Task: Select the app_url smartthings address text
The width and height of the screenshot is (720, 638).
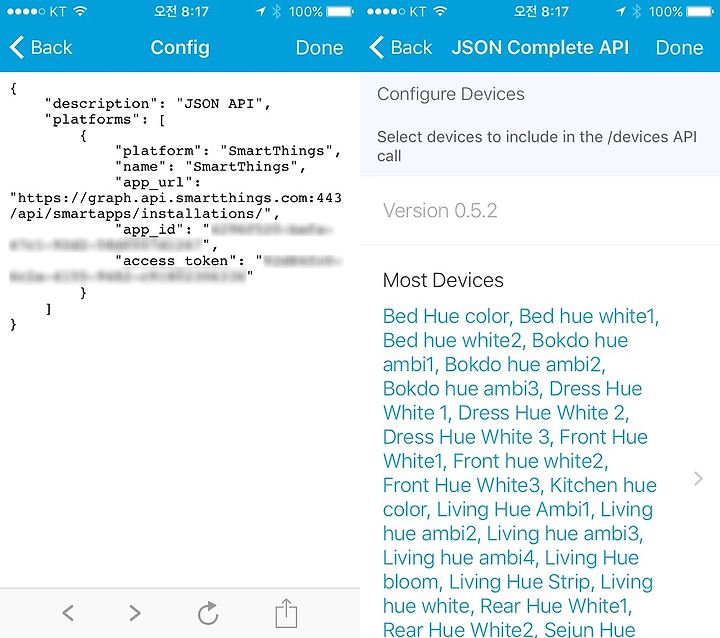Action: (176, 206)
